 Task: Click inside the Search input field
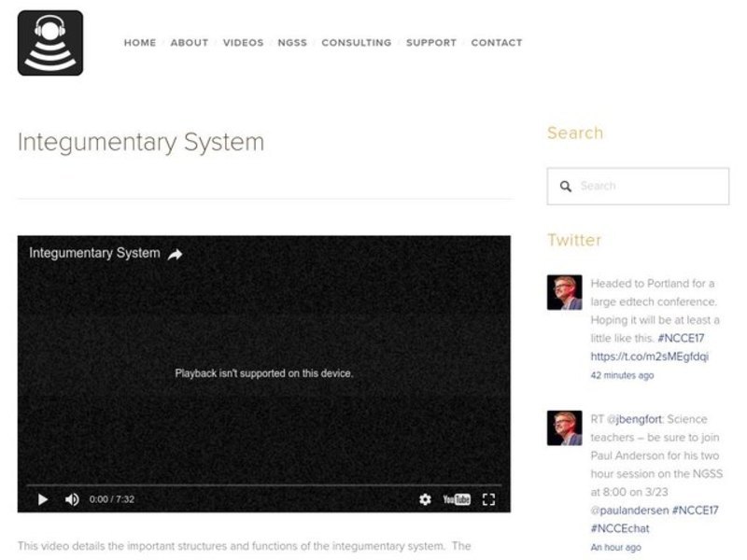point(644,186)
